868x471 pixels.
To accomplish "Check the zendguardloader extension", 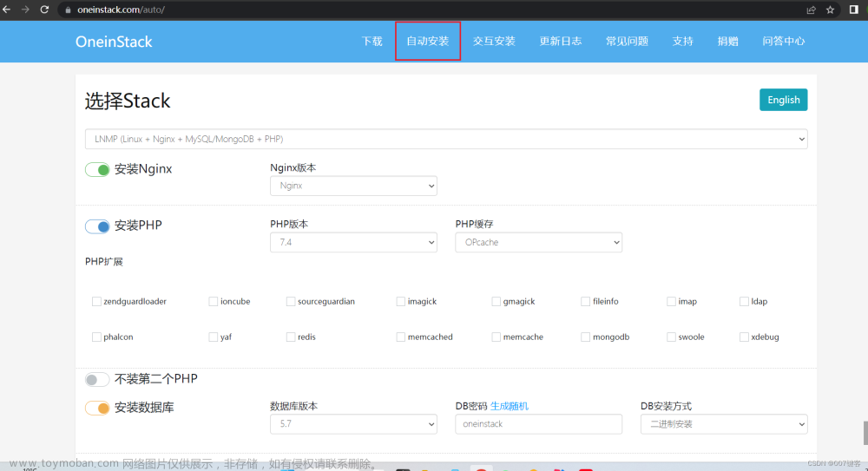I will (96, 301).
